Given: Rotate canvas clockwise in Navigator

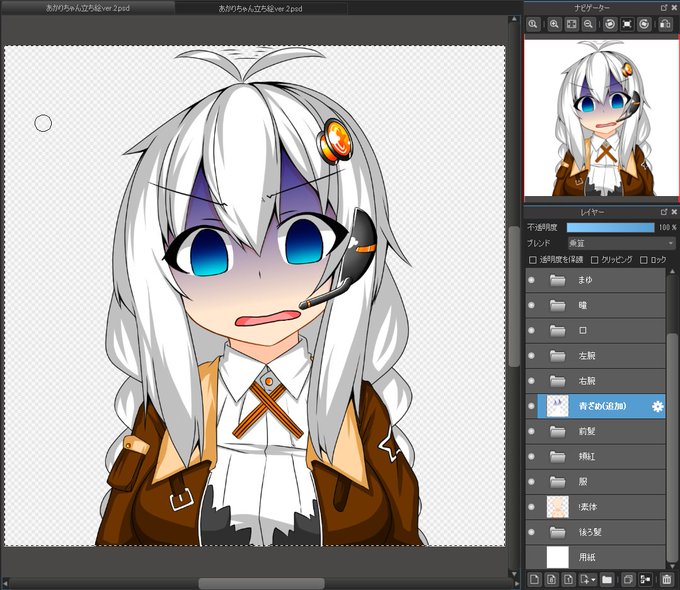Looking at the screenshot, I should click(644, 24).
